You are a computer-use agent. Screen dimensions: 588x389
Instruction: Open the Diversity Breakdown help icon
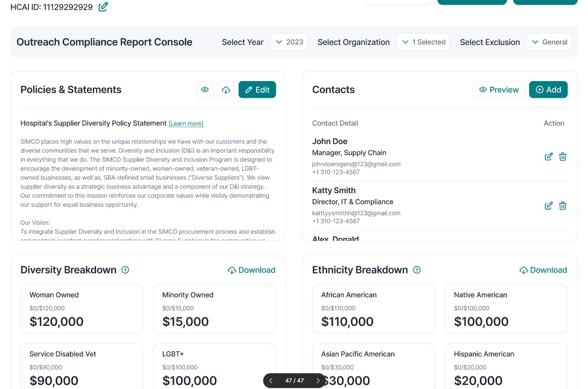click(125, 270)
